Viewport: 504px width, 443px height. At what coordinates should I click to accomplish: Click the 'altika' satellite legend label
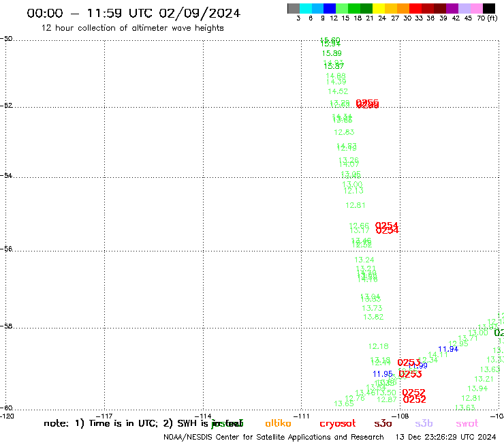(x=278, y=423)
